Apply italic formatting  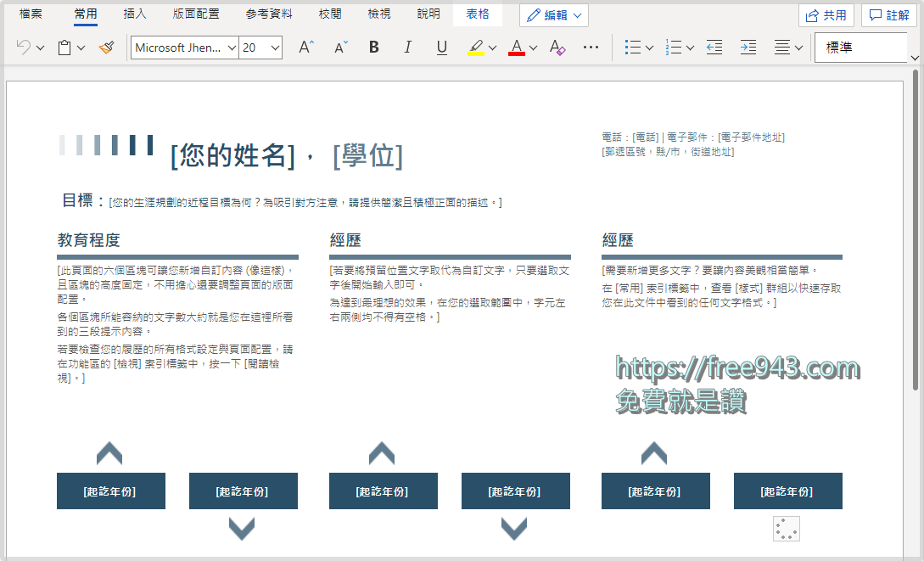pos(407,48)
